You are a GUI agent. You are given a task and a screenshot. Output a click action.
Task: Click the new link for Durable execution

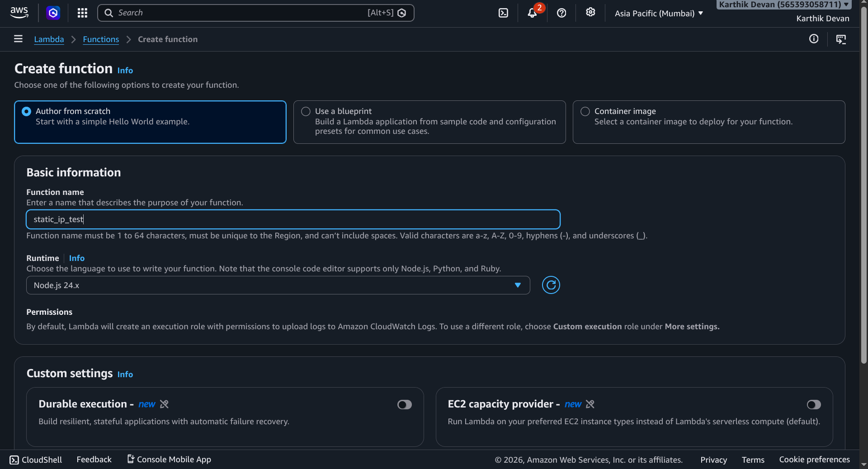point(147,404)
